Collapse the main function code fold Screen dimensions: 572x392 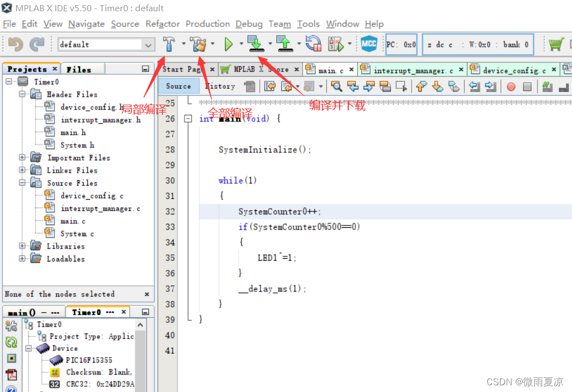click(x=188, y=119)
